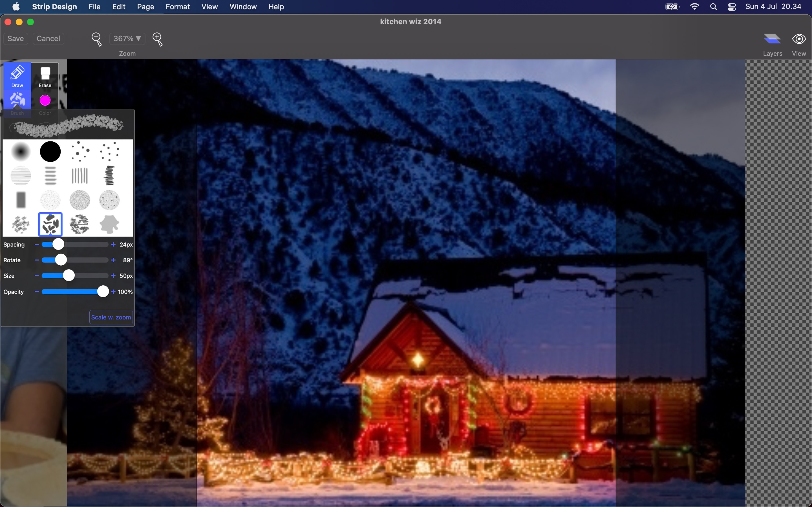Increase Size with plus stepper
Image resolution: width=812 pixels, height=507 pixels.
pyautogui.click(x=113, y=276)
